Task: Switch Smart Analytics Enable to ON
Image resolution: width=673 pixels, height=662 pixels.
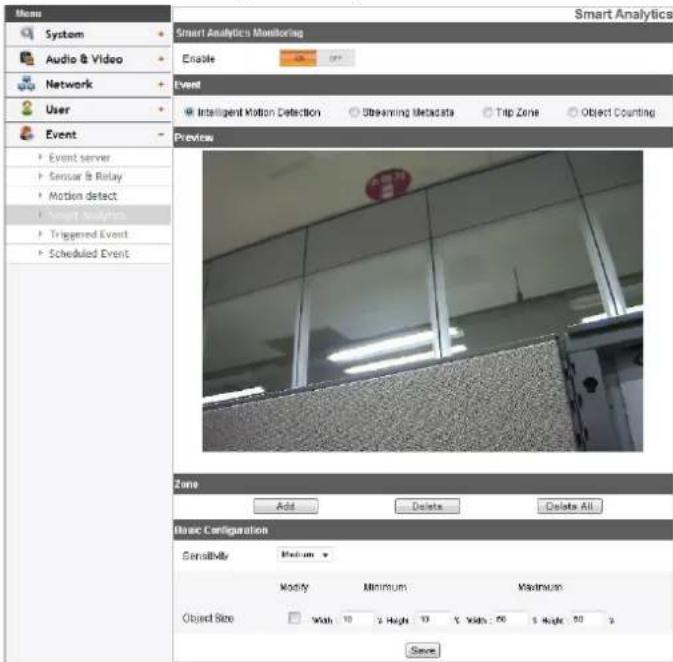Action: [298, 58]
